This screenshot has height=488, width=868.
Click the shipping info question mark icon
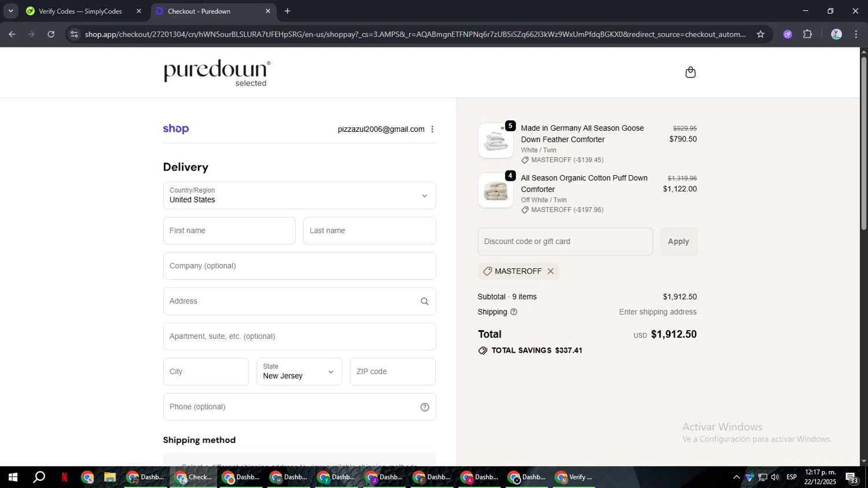point(514,312)
